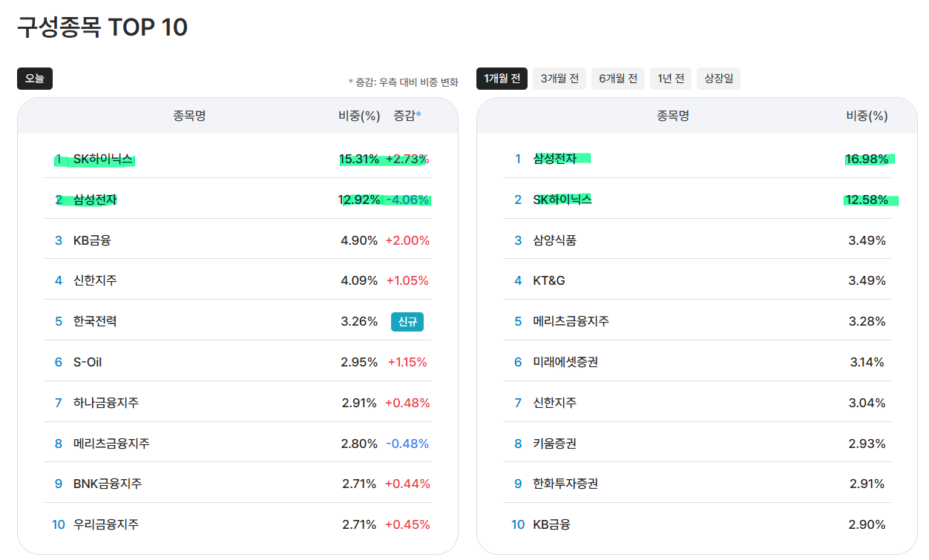
Task: Click 신한지주 in today's list
Action: pyautogui.click(x=95, y=281)
